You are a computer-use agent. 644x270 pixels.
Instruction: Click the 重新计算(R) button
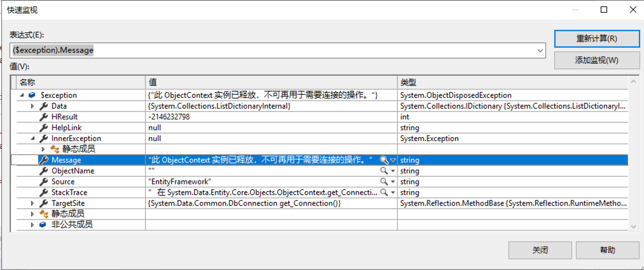tap(597, 38)
